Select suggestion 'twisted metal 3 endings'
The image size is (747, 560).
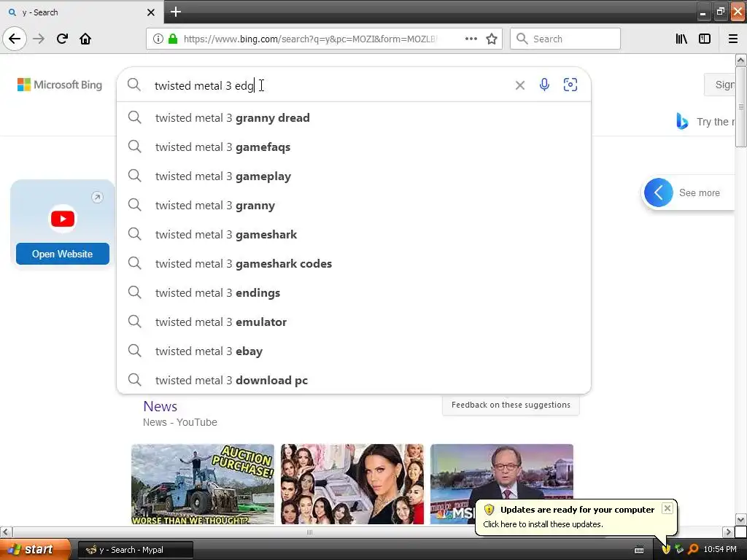tap(354, 293)
